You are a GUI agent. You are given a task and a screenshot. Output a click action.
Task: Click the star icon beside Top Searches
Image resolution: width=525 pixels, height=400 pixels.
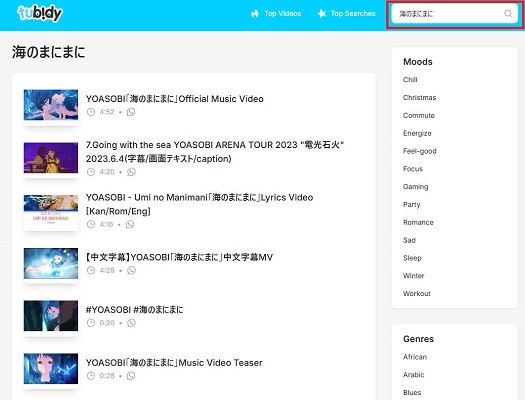(322, 13)
